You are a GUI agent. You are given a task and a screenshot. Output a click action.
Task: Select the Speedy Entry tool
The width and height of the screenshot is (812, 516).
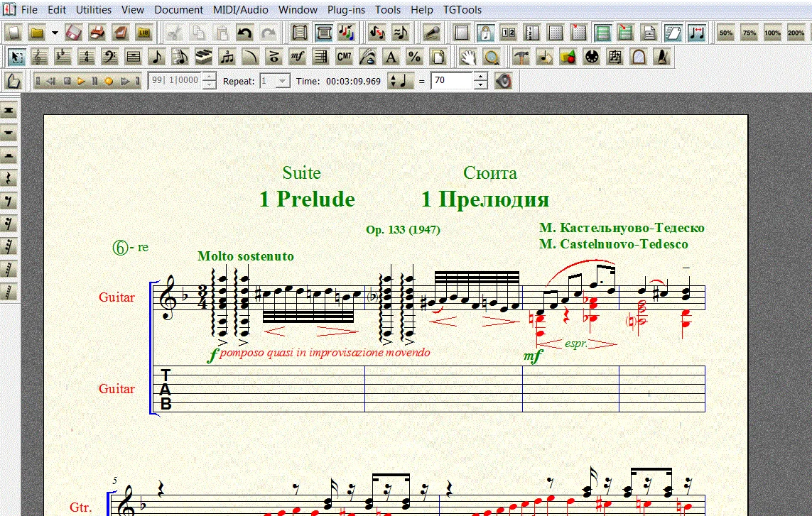180,56
